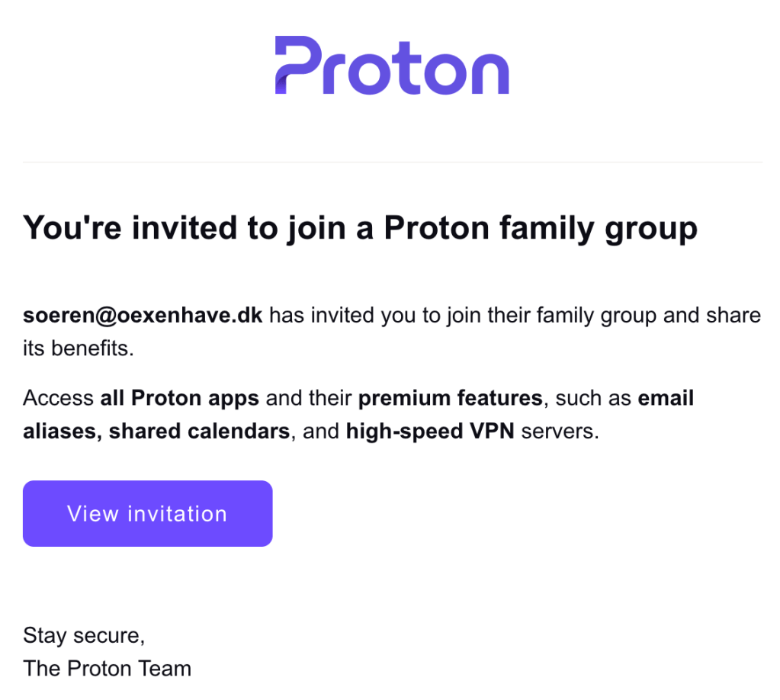Click the "and their" text

point(309,398)
